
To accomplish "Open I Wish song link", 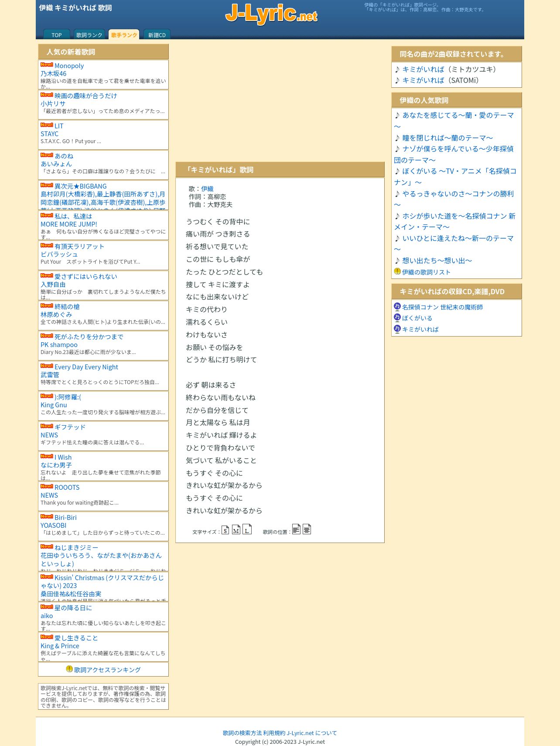I will (x=63, y=457).
